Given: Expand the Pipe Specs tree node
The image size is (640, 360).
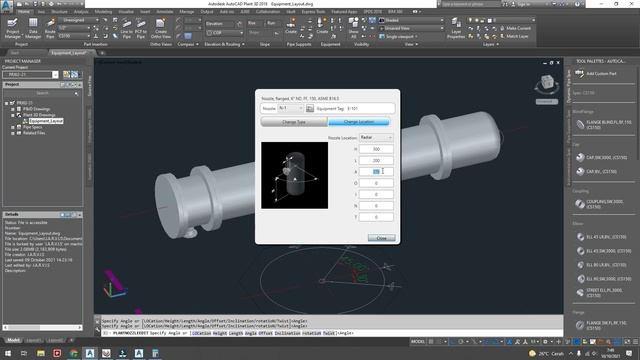Looking at the screenshot, I should pos(13,127).
